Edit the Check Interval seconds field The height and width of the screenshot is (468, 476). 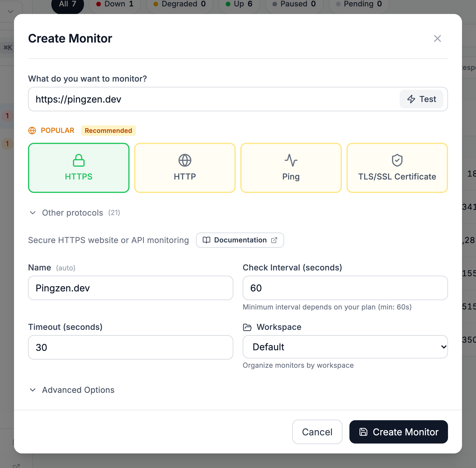click(x=345, y=288)
